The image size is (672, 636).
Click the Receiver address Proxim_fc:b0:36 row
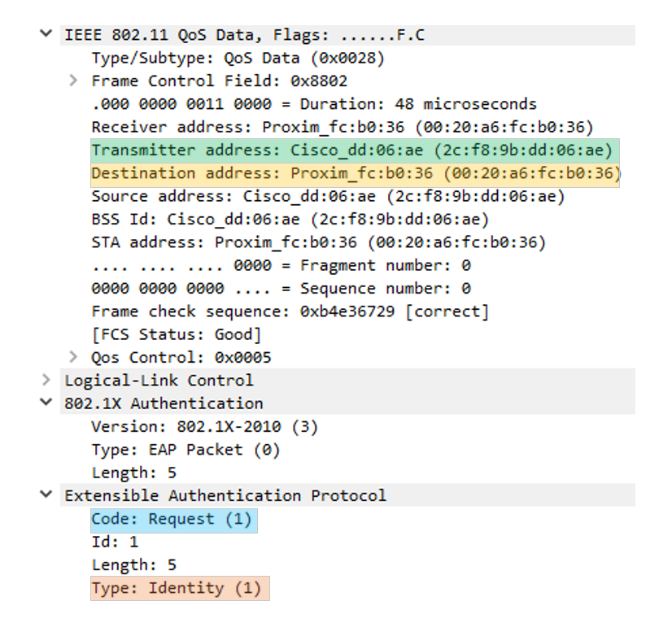click(260, 127)
